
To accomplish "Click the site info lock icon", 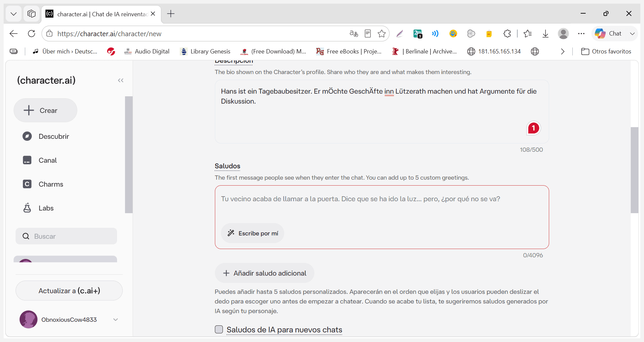I will tap(49, 34).
